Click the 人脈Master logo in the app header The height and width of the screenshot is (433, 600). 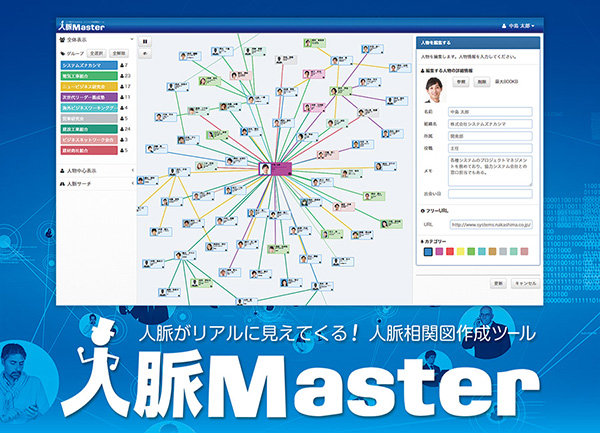(82, 26)
